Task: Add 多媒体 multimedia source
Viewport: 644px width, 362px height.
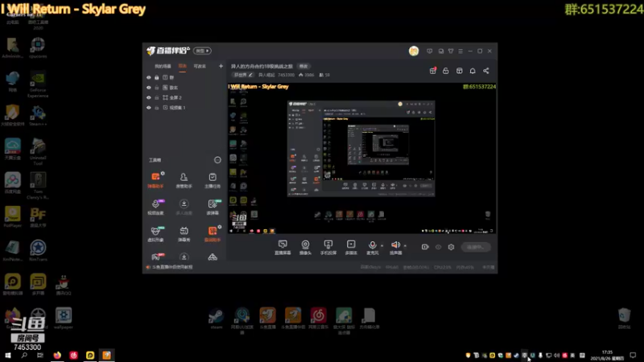Action: tap(351, 248)
